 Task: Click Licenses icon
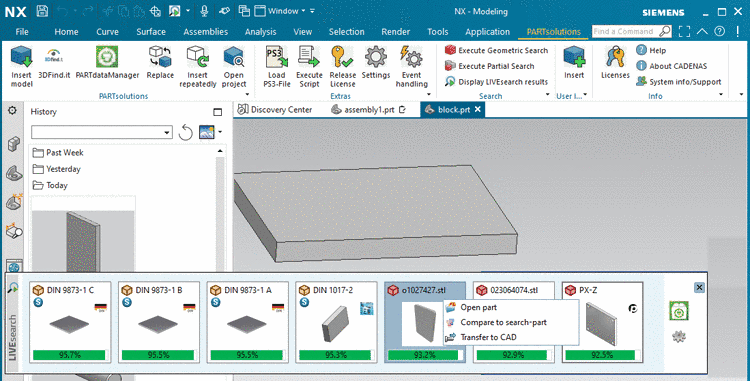coord(615,57)
